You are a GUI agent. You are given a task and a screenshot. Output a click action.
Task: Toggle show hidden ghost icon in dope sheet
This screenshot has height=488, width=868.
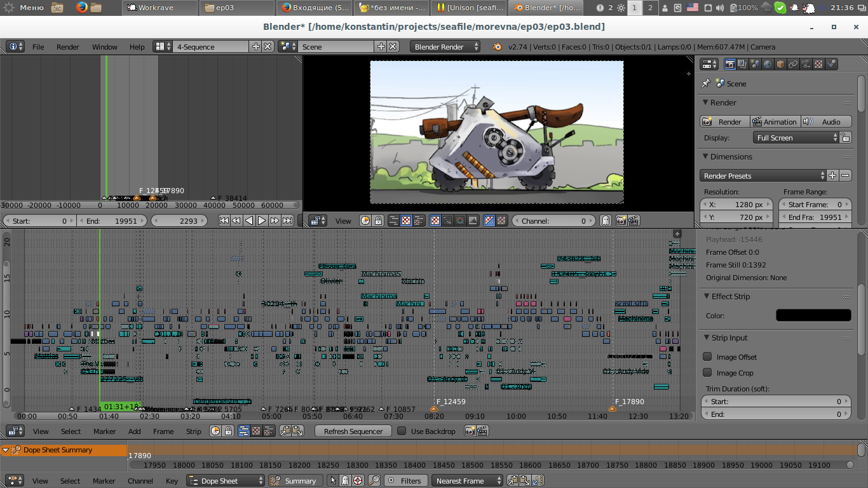click(344, 481)
